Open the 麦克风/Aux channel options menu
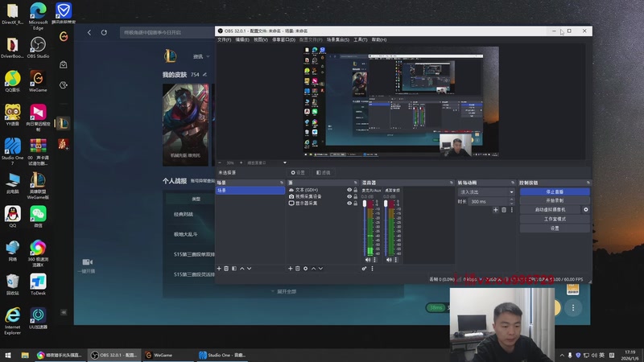 click(374, 260)
